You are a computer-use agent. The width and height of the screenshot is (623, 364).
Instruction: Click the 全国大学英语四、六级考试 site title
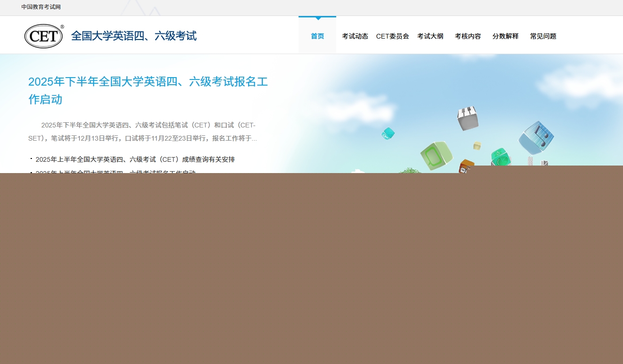point(134,36)
